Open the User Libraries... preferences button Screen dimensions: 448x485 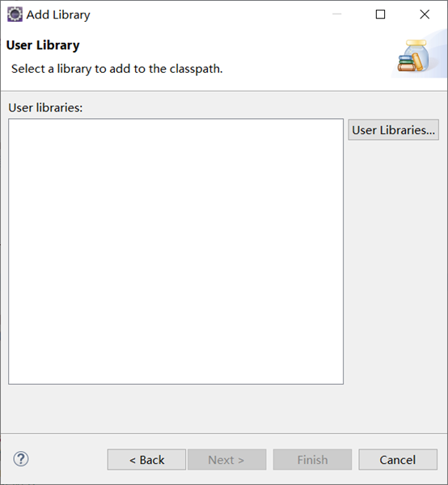(x=393, y=130)
